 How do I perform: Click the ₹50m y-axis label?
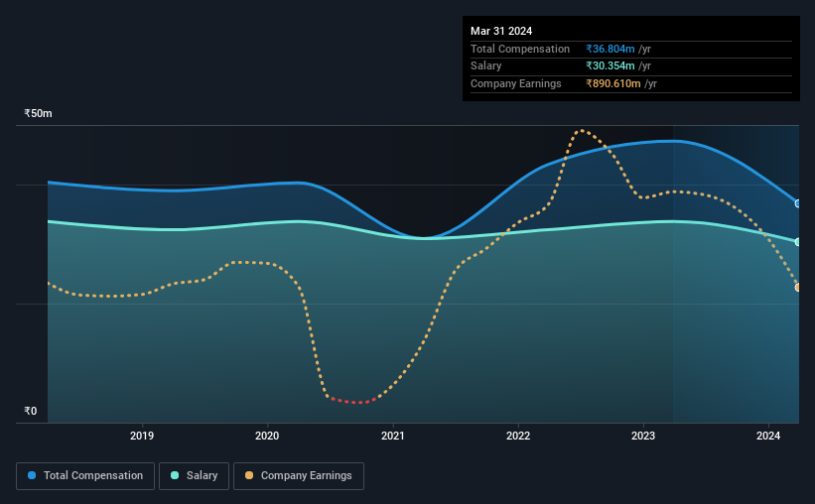click(x=38, y=113)
